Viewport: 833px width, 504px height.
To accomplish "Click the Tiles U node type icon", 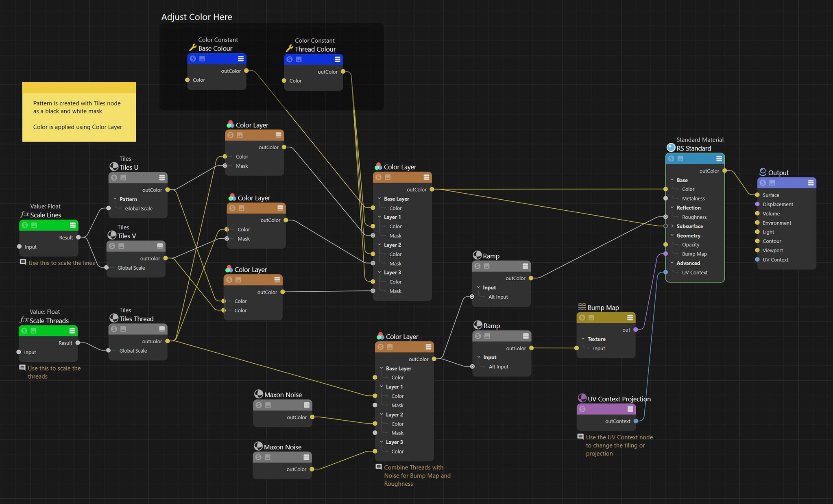I will (x=114, y=167).
